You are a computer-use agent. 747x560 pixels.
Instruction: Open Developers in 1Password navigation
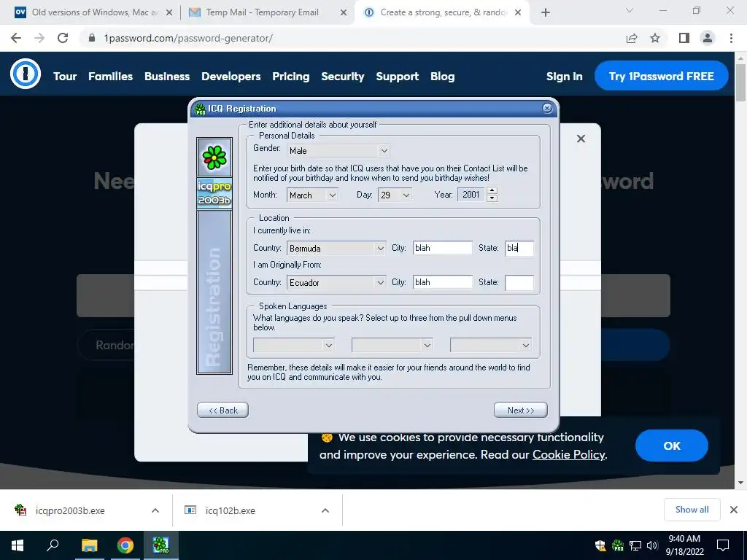[x=231, y=76]
